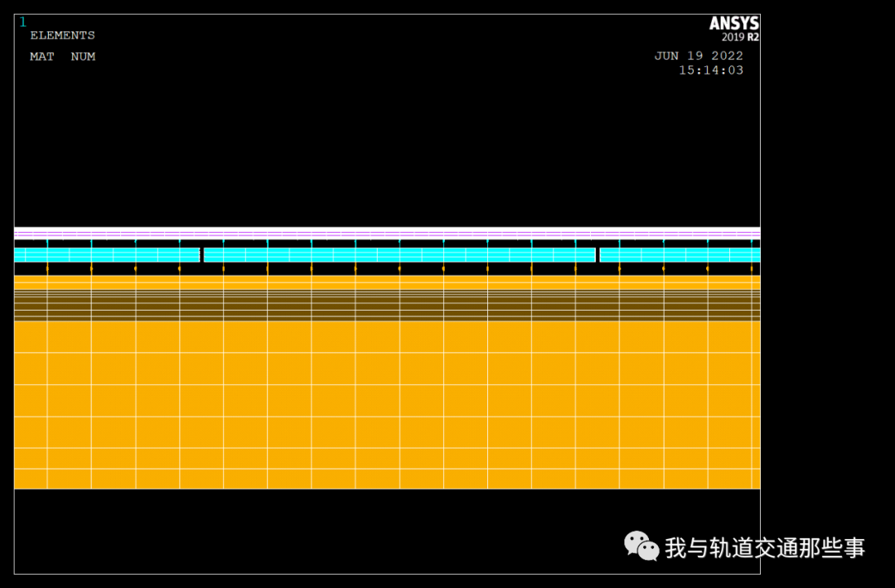Select the plot number "1" indicator

(22, 22)
